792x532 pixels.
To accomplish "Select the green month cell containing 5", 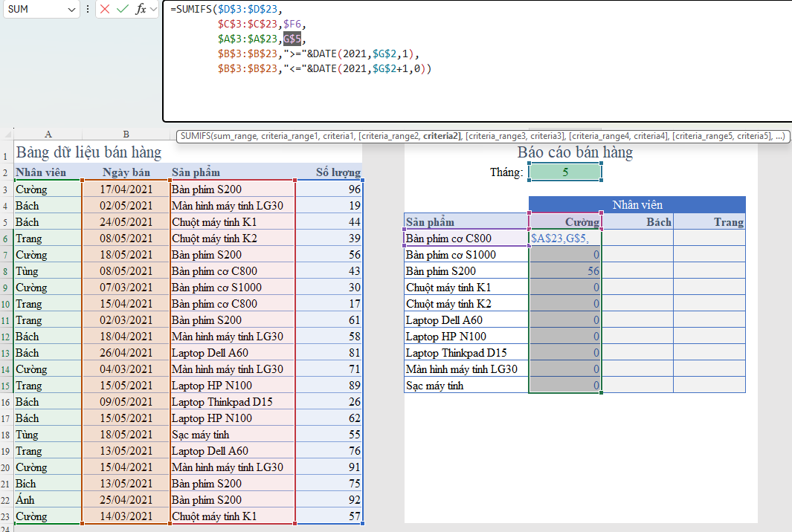I will coord(565,172).
